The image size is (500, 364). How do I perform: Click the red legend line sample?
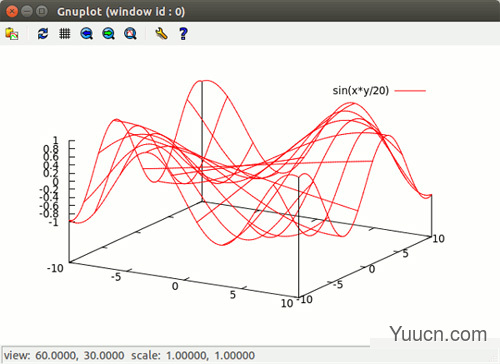tap(410, 91)
